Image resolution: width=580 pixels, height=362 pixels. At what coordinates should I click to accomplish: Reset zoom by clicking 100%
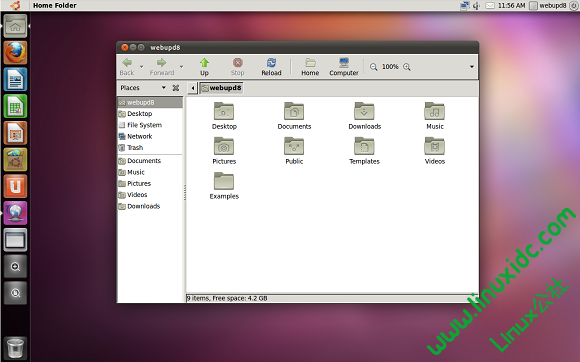click(x=390, y=67)
